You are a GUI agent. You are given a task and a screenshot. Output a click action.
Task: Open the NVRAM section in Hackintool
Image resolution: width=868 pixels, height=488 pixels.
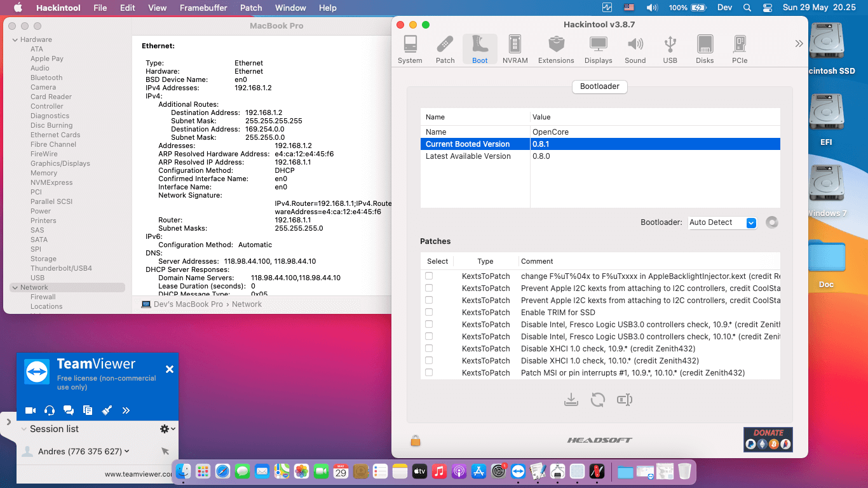tap(515, 50)
